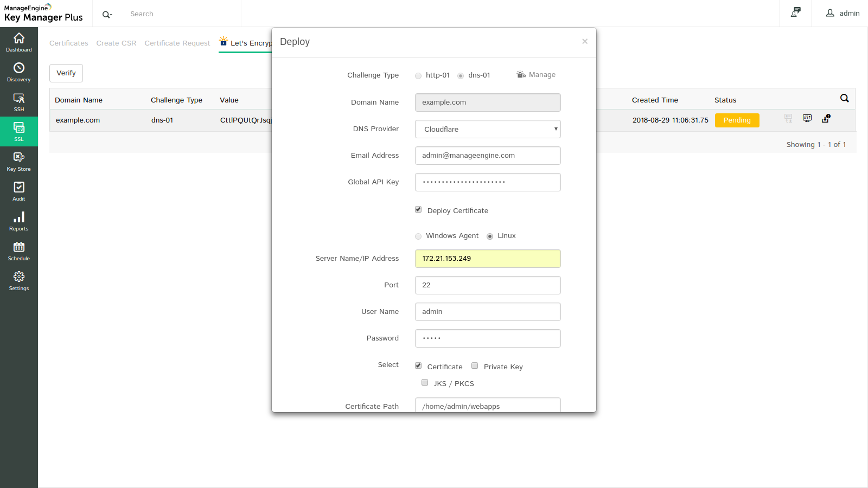Select the http-01 challenge type
This screenshot has height=488, width=868.
pyautogui.click(x=418, y=76)
